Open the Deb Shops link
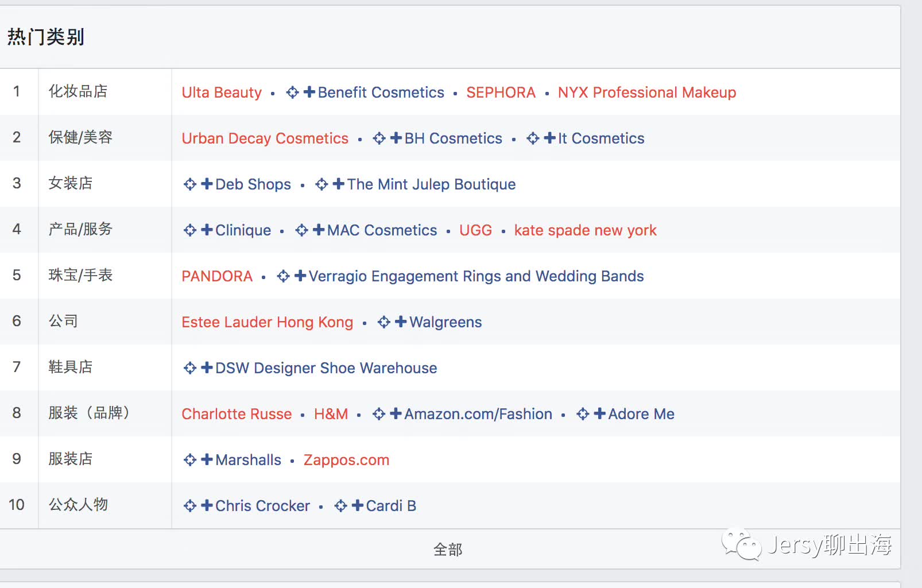 click(253, 184)
